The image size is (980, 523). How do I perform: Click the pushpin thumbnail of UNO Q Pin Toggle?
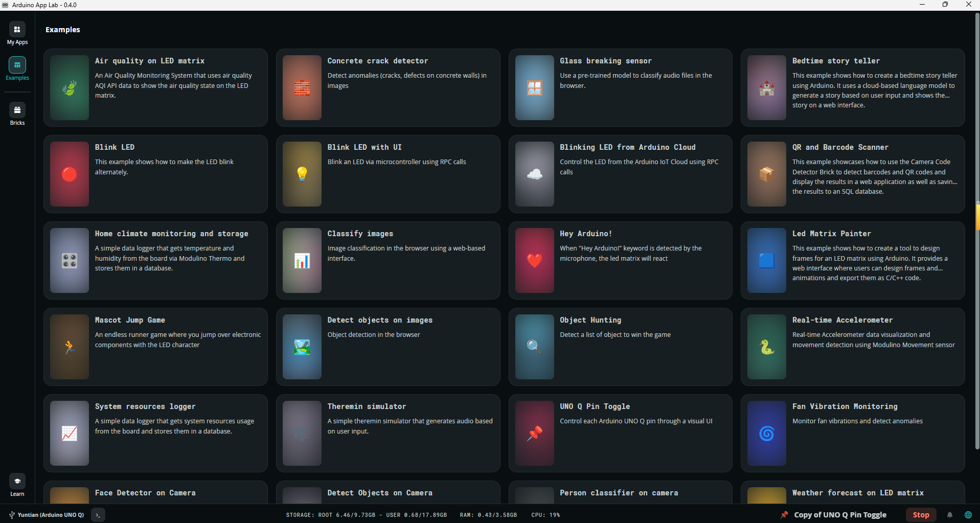click(x=535, y=433)
